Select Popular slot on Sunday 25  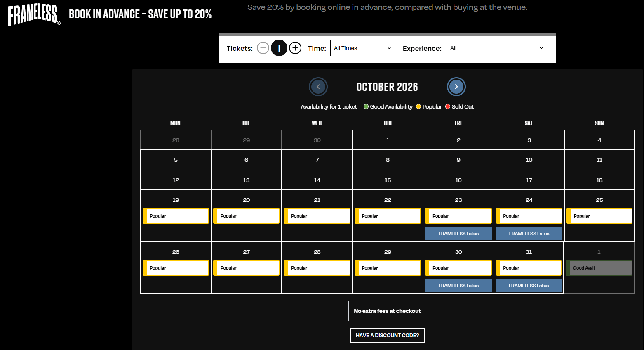pyautogui.click(x=599, y=216)
